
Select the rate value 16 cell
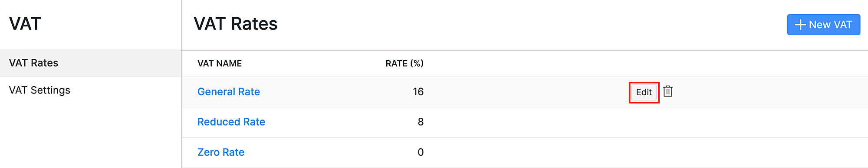click(x=418, y=92)
